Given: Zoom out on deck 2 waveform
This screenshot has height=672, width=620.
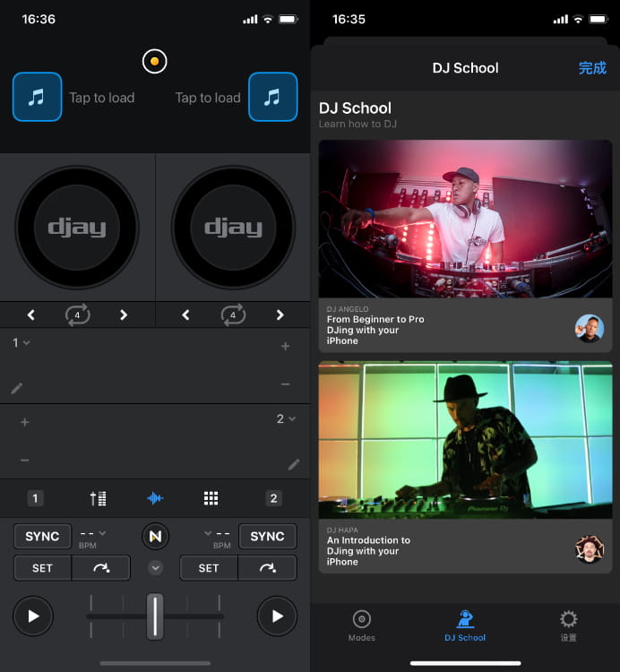Looking at the screenshot, I should pos(25,461).
